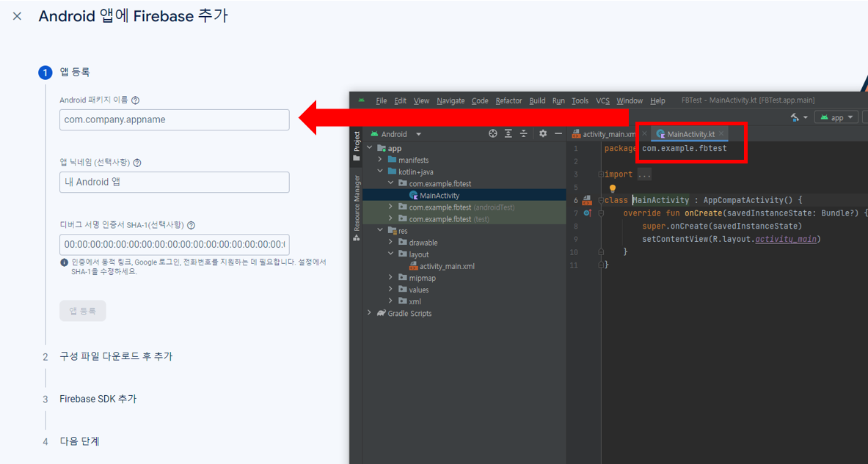Click related XML file gutter icon on line 6

pos(587,200)
